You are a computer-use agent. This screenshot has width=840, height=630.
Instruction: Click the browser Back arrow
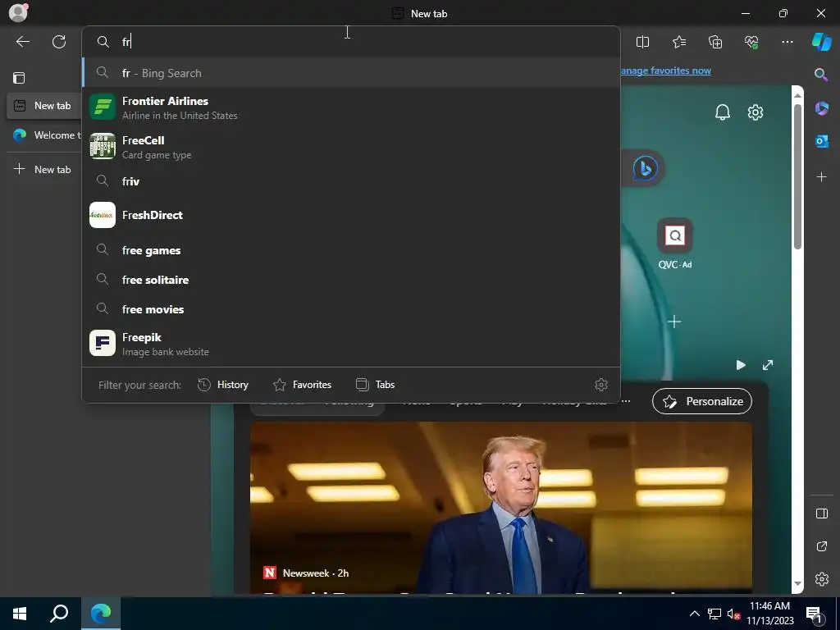point(22,42)
